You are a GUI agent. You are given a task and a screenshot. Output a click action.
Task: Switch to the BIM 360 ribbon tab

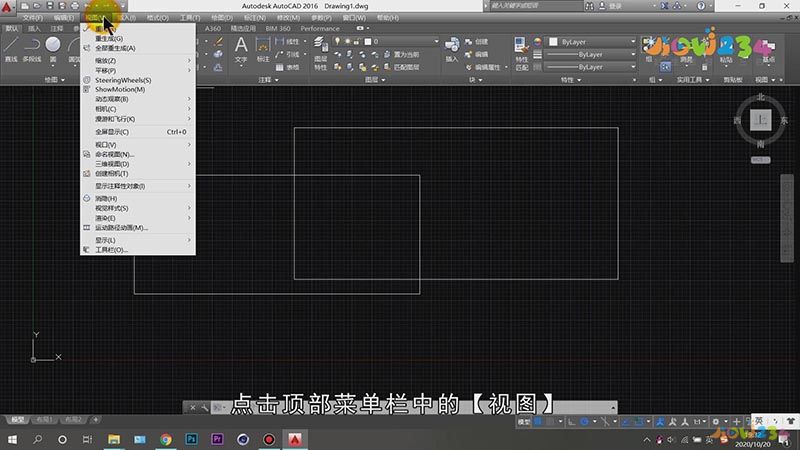pyautogui.click(x=278, y=29)
